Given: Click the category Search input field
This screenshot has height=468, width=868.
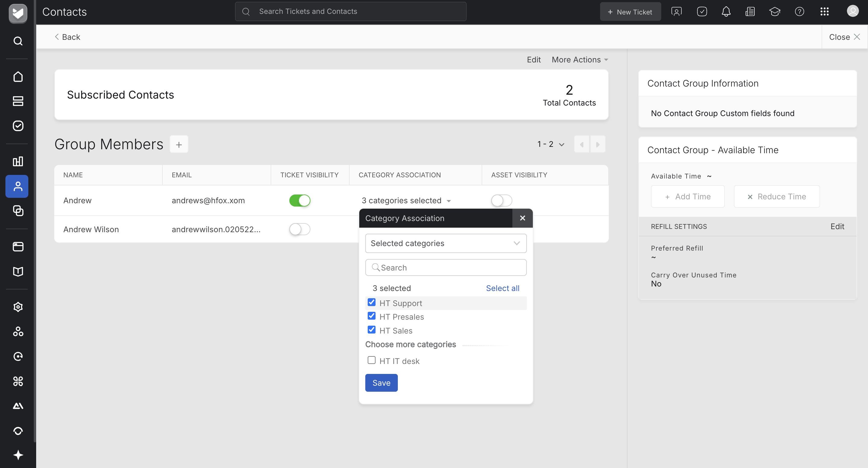Looking at the screenshot, I should coord(445,268).
